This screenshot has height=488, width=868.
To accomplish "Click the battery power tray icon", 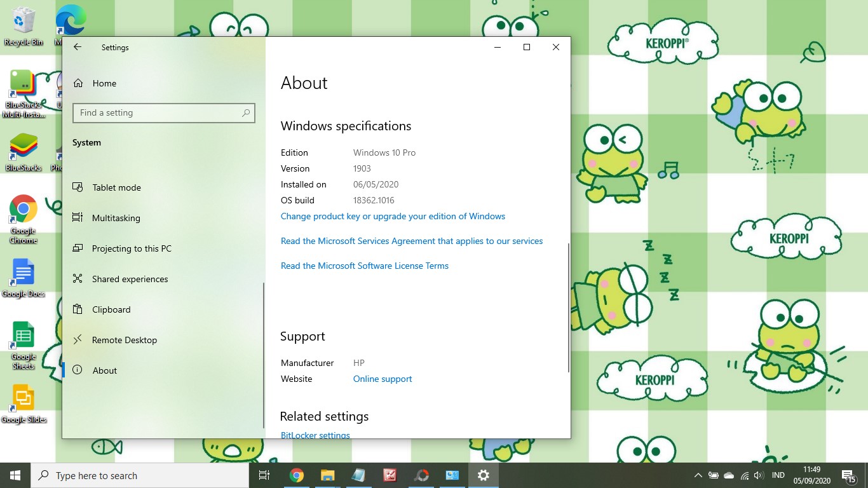I will (714, 475).
